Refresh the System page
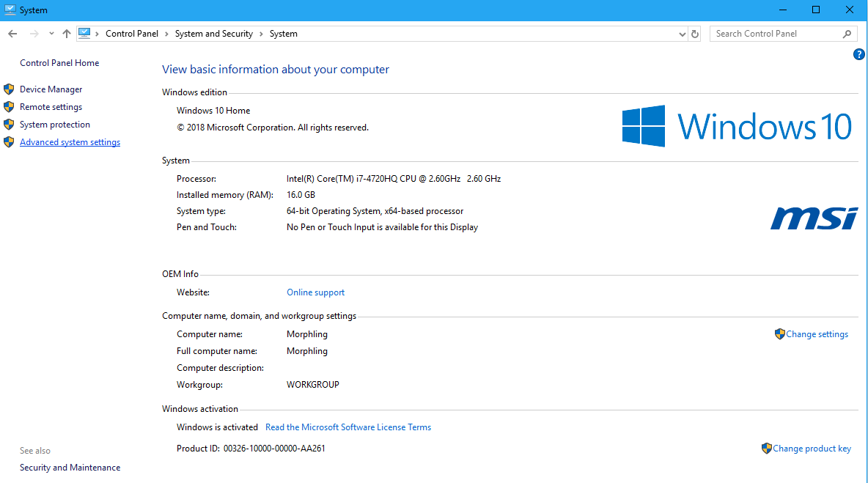Viewport: 868px width, 483px height. (x=695, y=34)
